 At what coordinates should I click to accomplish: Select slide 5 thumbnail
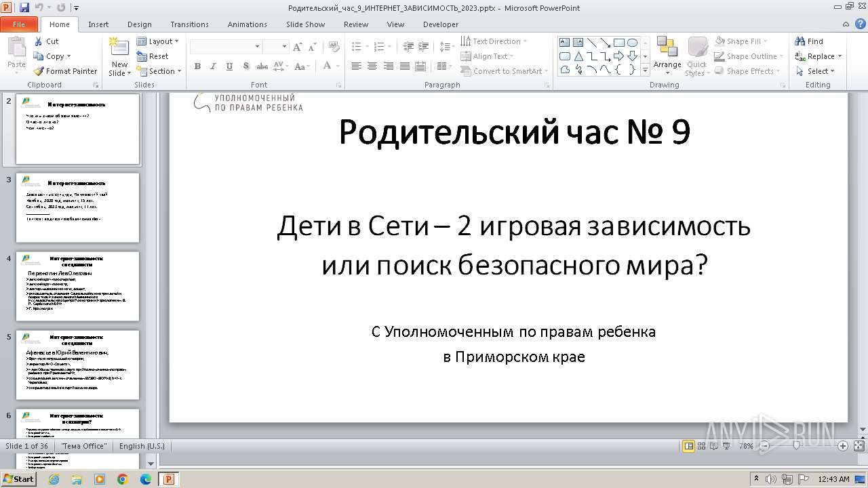[77, 365]
